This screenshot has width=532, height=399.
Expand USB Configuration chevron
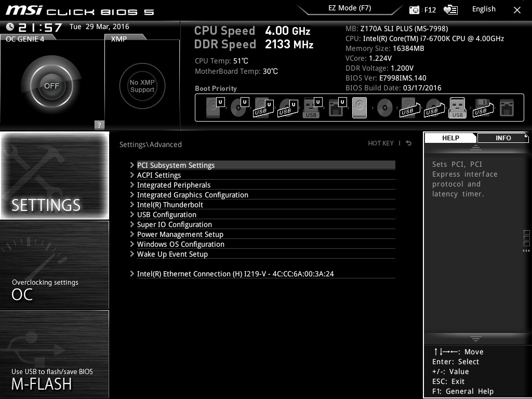pos(132,214)
